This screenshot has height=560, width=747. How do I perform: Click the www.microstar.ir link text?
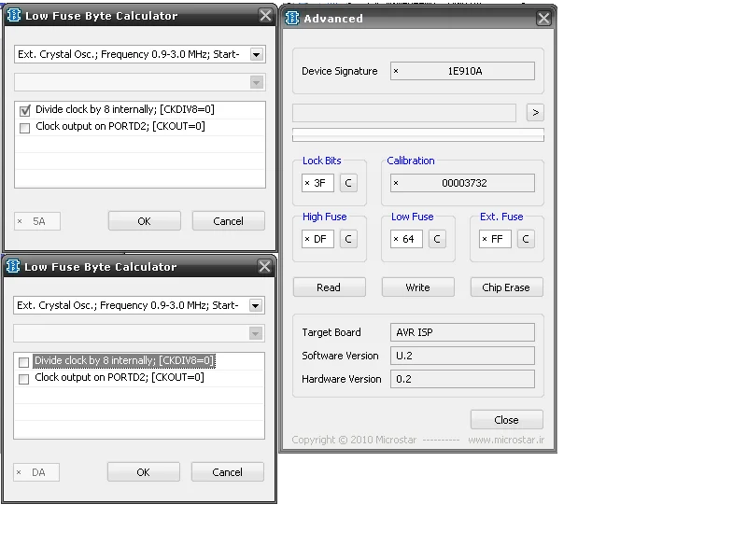[x=506, y=440]
